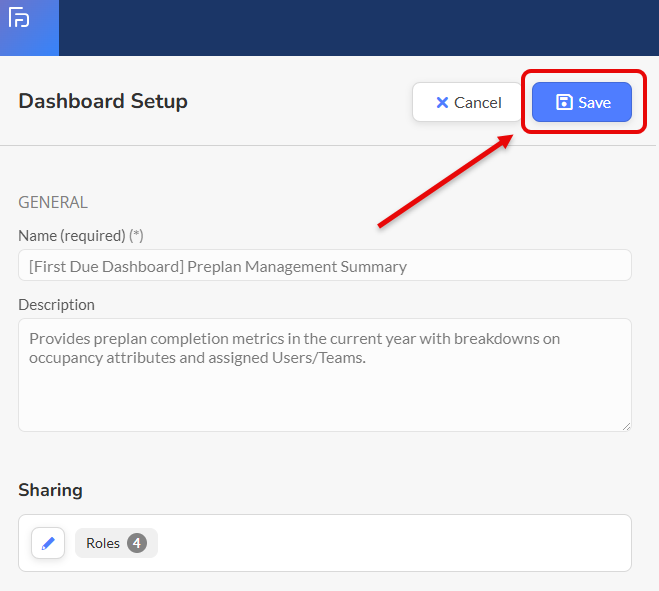659x591 pixels.
Task: Click the Dashboard Setup page title
Action: pos(103,101)
